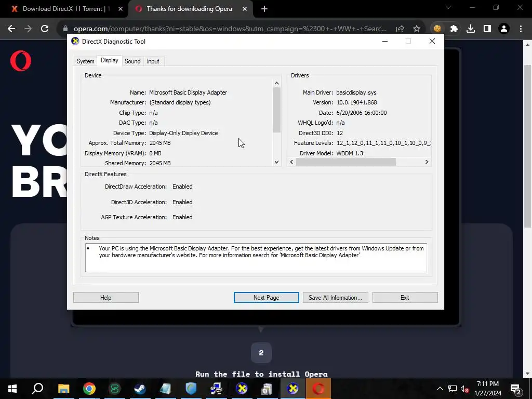Click Device list scroll up arrow
Image resolution: width=532 pixels, height=399 pixels.
[276, 83]
